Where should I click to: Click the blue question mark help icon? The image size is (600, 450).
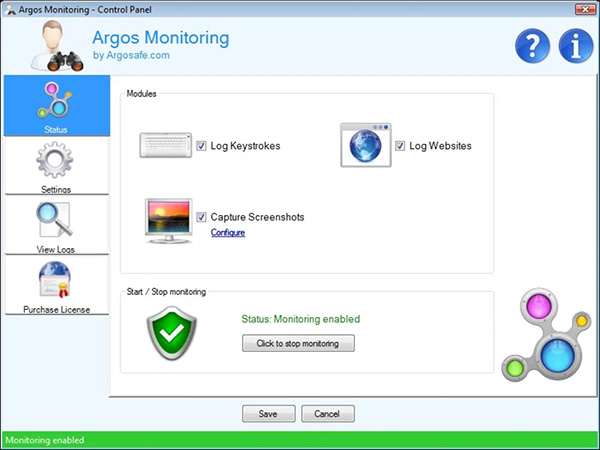[x=534, y=45]
